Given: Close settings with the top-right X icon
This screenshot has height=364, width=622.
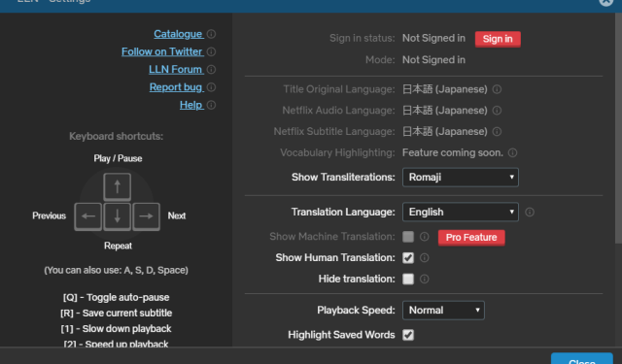Looking at the screenshot, I should tap(605, 2).
